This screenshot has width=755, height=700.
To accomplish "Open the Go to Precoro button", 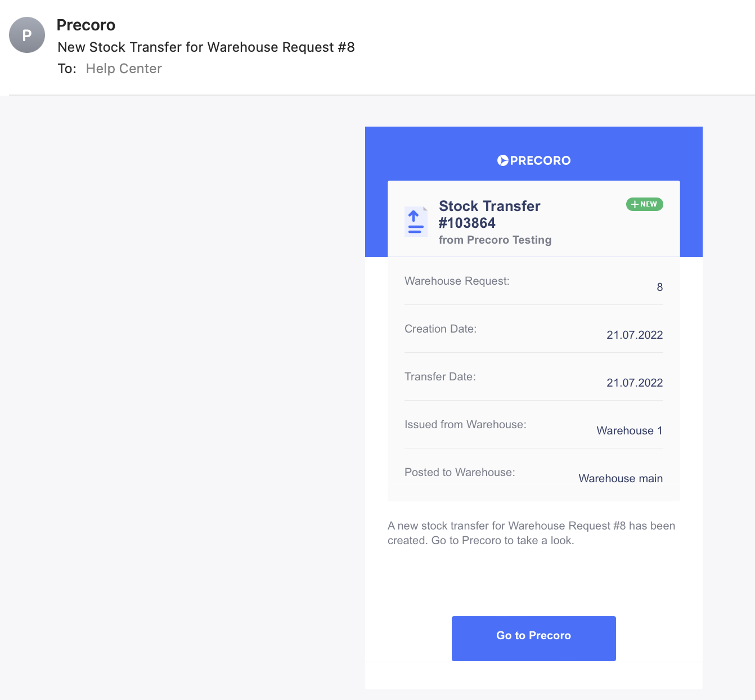I will [x=534, y=639].
